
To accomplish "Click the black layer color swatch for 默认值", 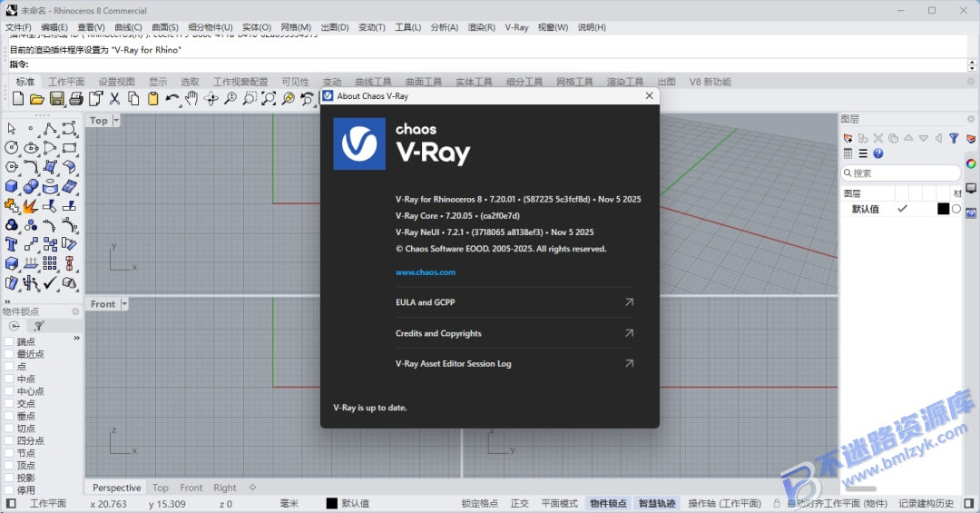I will [x=943, y=209].
